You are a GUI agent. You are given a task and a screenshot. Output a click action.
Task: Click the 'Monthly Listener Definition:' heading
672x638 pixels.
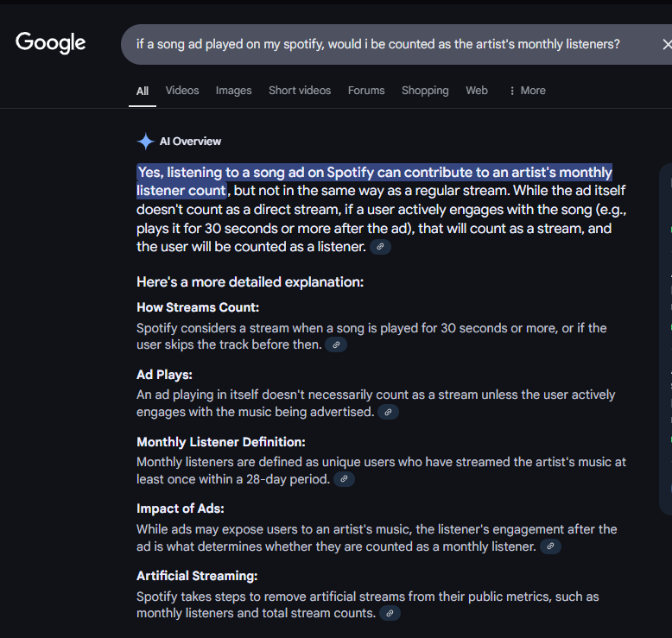point(221,442)
